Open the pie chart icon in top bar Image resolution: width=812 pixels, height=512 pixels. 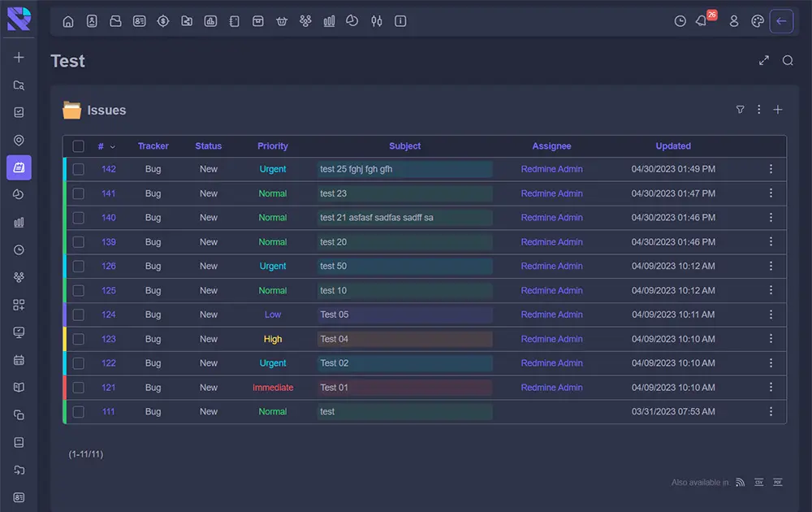point(352,21)
